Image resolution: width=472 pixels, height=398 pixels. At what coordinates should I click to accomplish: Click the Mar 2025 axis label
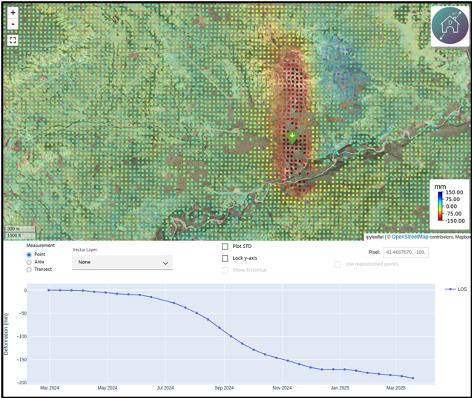(396, 388)
